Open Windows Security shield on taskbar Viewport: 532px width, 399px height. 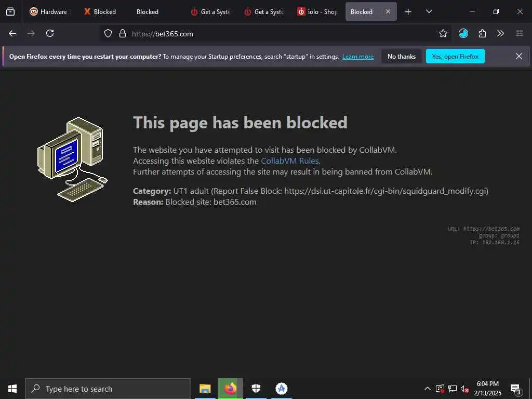256,389
